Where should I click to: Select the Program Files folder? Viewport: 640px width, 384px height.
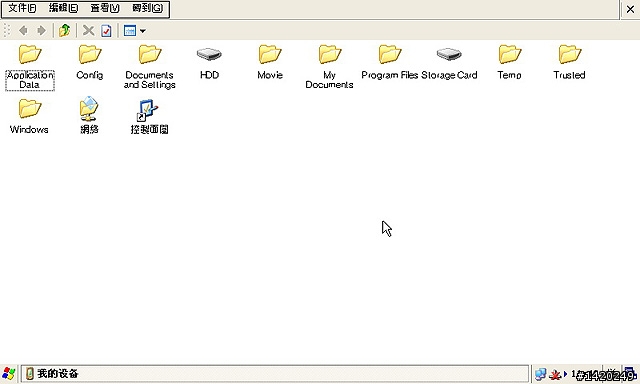pos(389,62)
